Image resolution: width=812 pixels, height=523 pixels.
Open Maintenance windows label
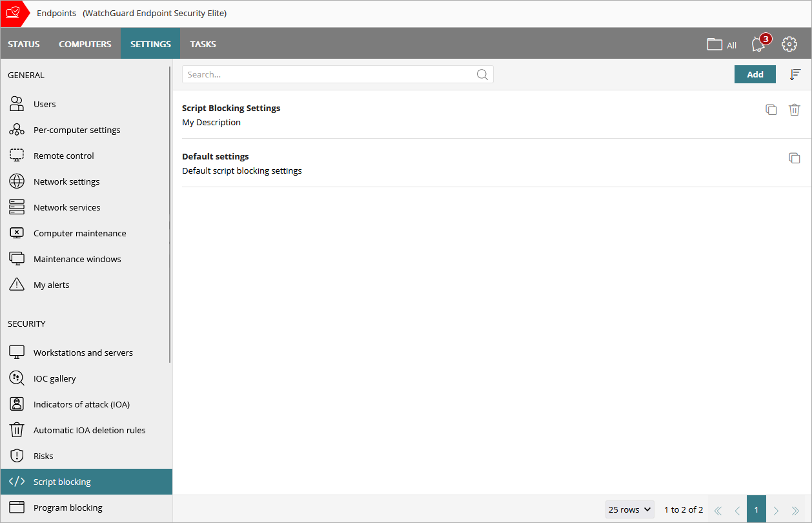pyautogui.click(x=77, y=259)
